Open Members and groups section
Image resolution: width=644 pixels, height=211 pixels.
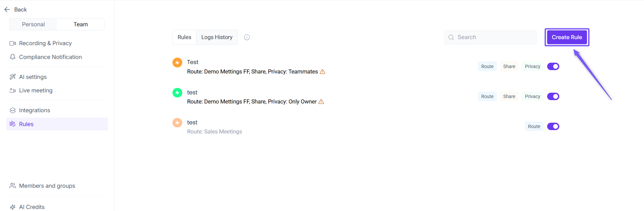[47, 186]
